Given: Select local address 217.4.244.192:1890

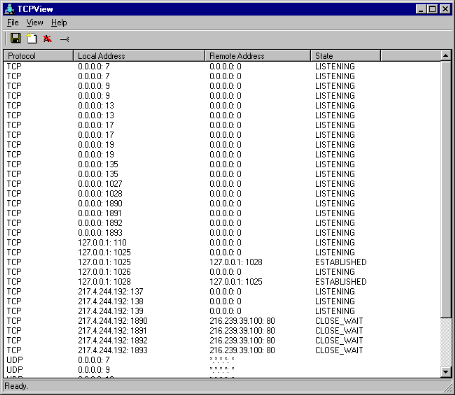Looking at the screenshot, I should [x=112, y=321].
